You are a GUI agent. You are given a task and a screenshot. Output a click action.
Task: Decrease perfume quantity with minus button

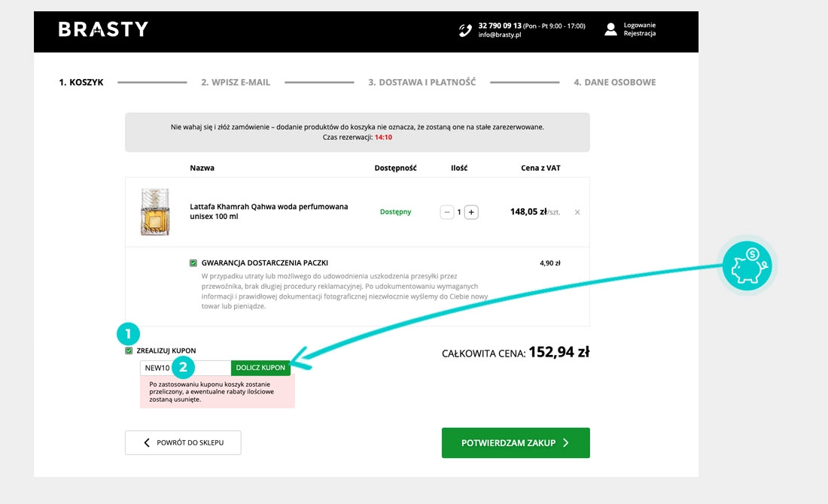point(447,212)
